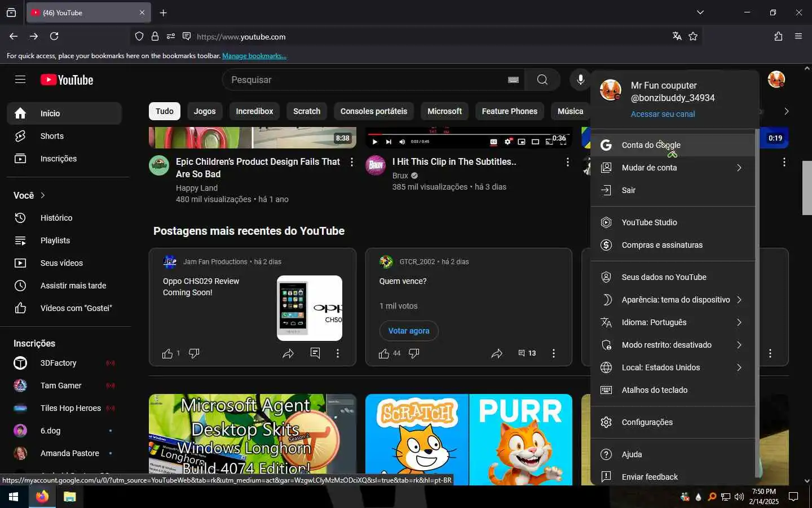Start voice search with microphone icon
This screenshot has width=812, height=508.
pos(580,80)
